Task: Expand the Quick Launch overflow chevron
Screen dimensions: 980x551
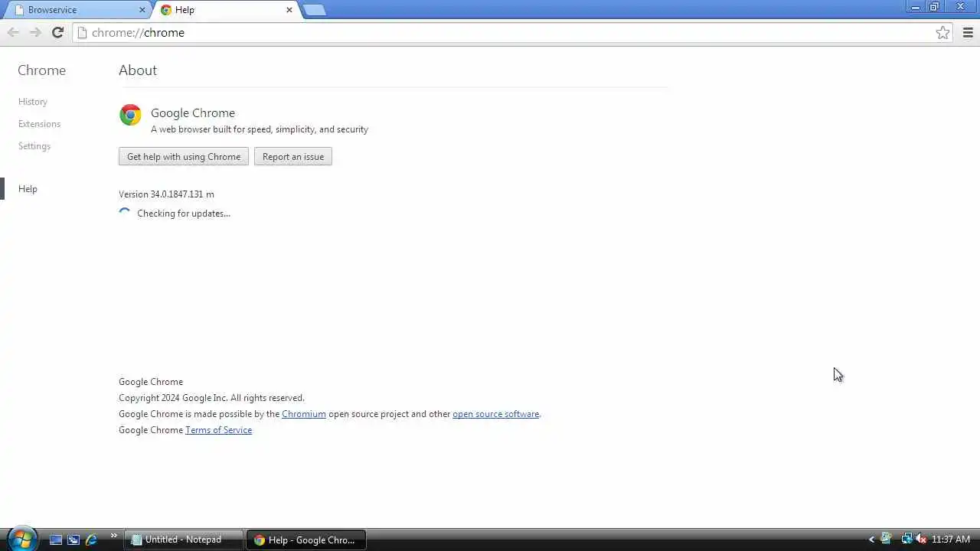Action: point(114,535)
